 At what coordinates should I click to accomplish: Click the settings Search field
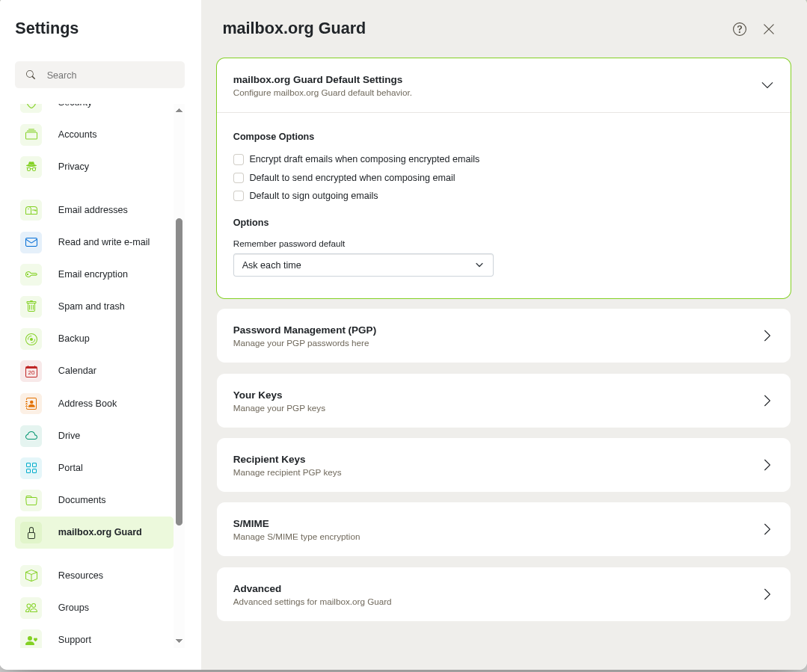99,75
